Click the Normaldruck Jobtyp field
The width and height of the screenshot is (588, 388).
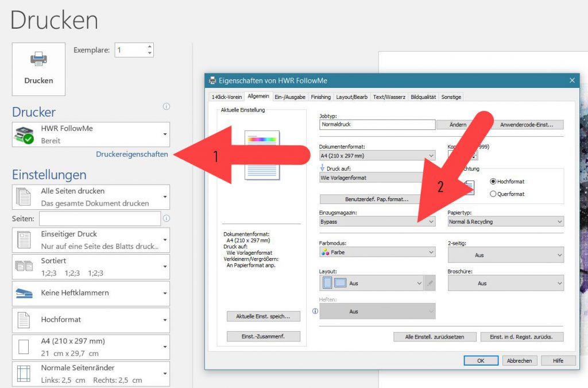(x=377, y=125)
